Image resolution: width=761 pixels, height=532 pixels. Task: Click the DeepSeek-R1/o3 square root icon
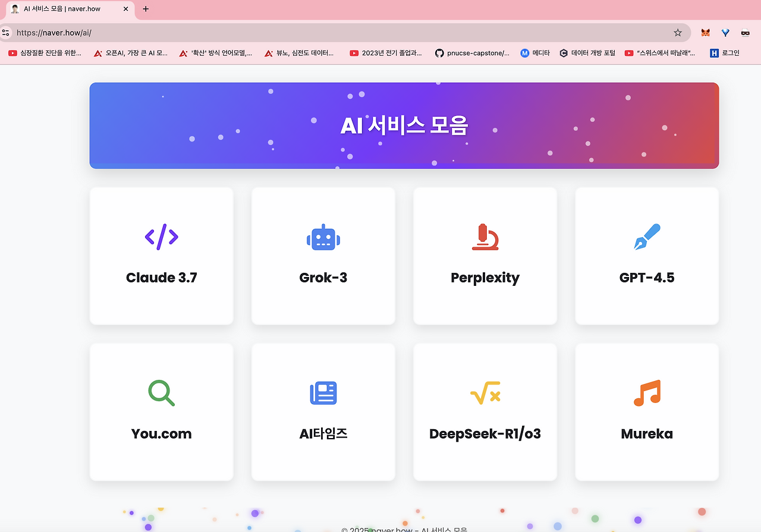pos(485,393)
